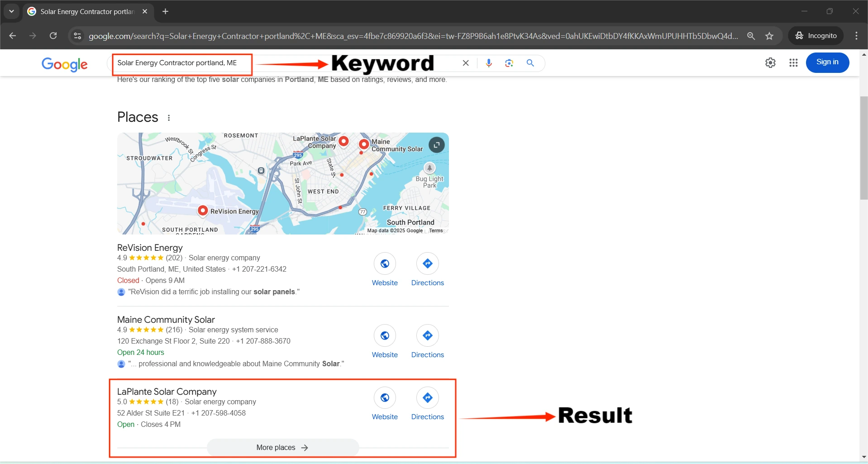Visit LaPlante Solar Company website
Image resolution: width=868 pixels, height=464 pixels.
[385, 404]
